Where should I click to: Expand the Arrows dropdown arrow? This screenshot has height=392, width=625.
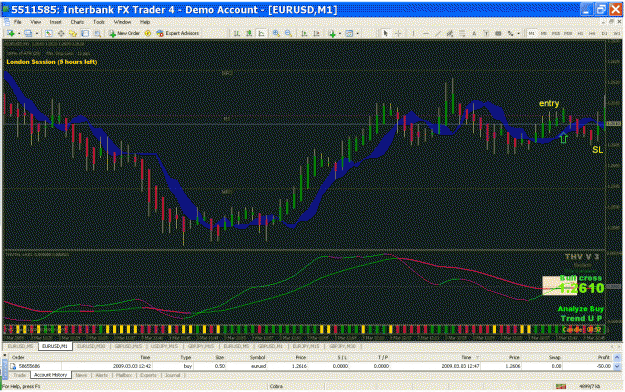click(519, 33)
